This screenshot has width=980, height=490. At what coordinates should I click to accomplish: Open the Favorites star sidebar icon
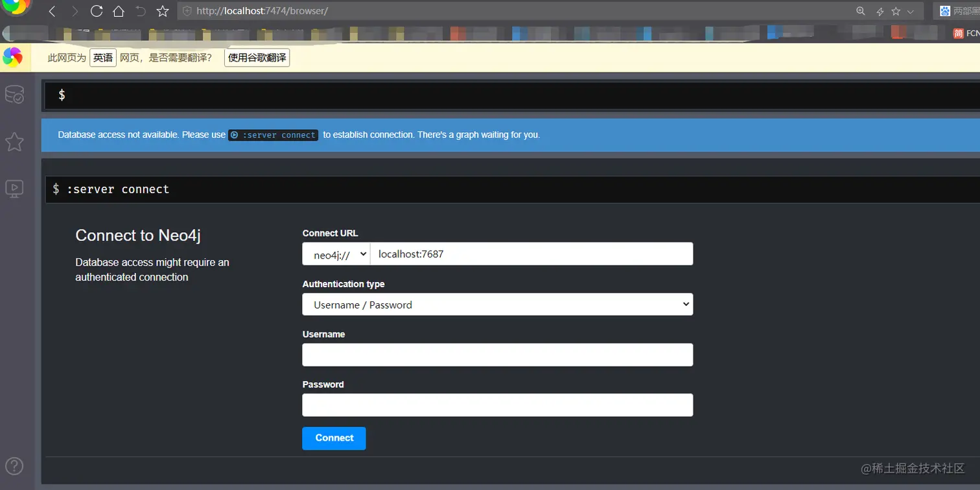pyautogui.click(x=14, y=142)
